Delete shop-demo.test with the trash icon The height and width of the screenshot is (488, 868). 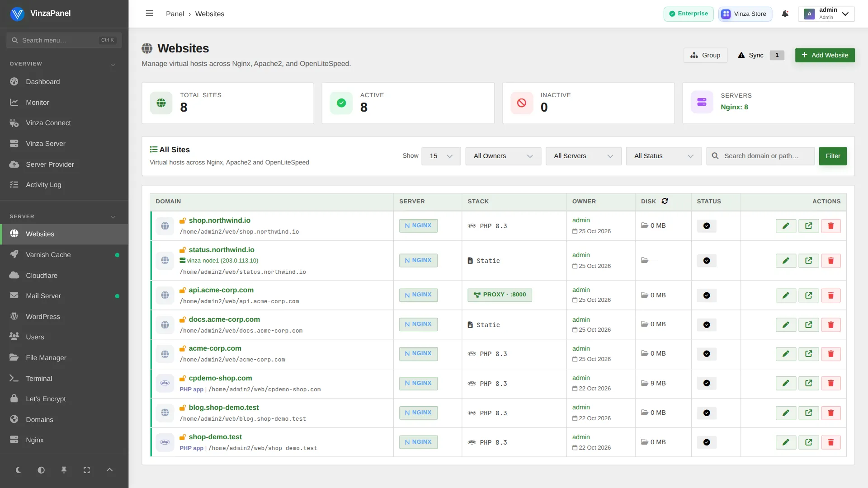click(830, 442)
